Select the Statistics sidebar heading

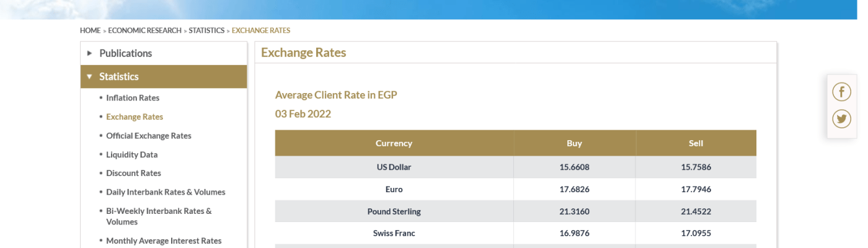(x=119, y=77)
